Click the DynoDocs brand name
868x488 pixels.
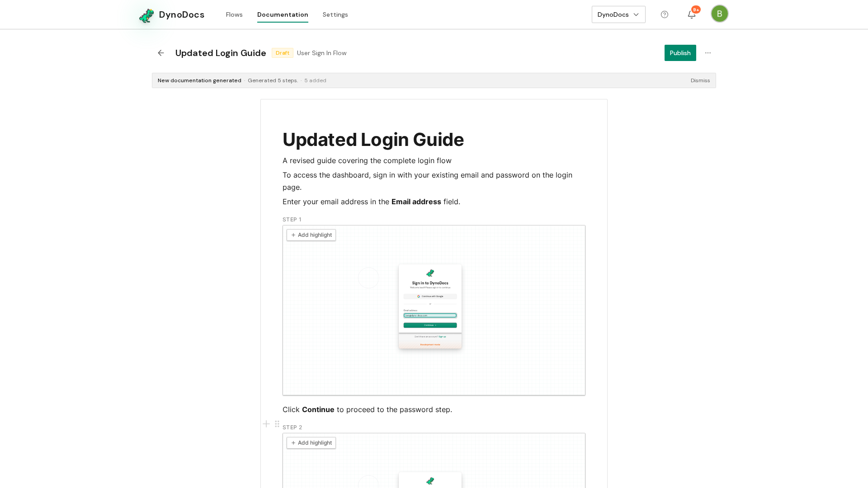pos(182,14)
